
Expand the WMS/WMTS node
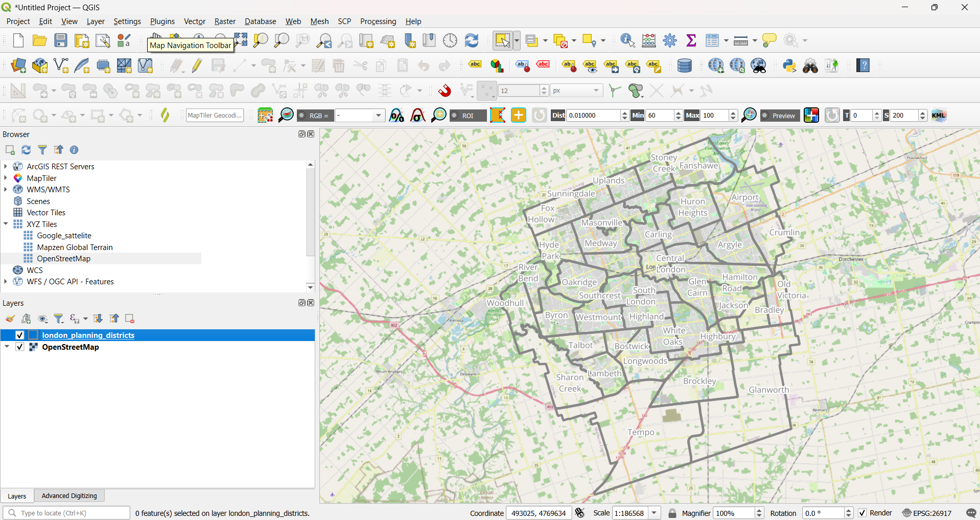pos(6,189)
